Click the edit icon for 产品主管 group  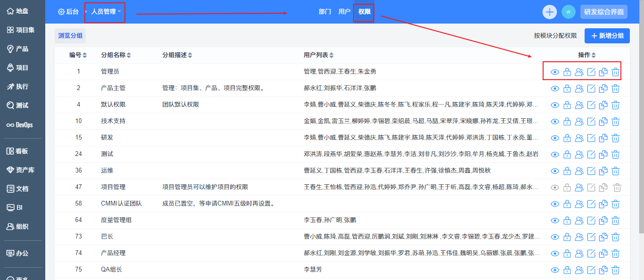(x=591, y=89)
